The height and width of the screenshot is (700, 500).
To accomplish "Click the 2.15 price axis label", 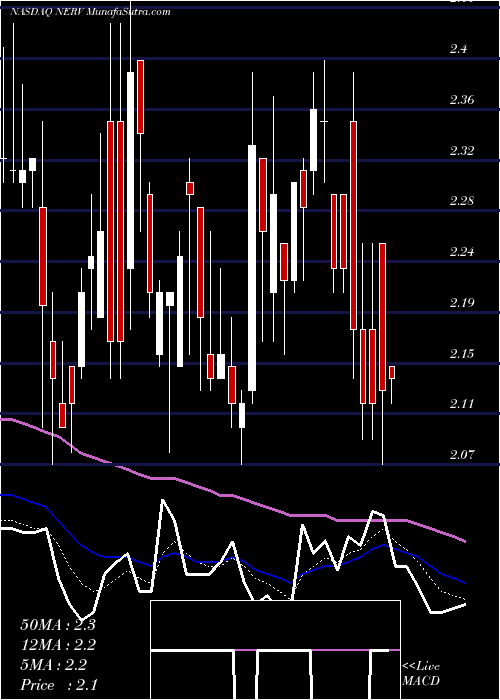I will pyautogui.click(x=462, y=353).
